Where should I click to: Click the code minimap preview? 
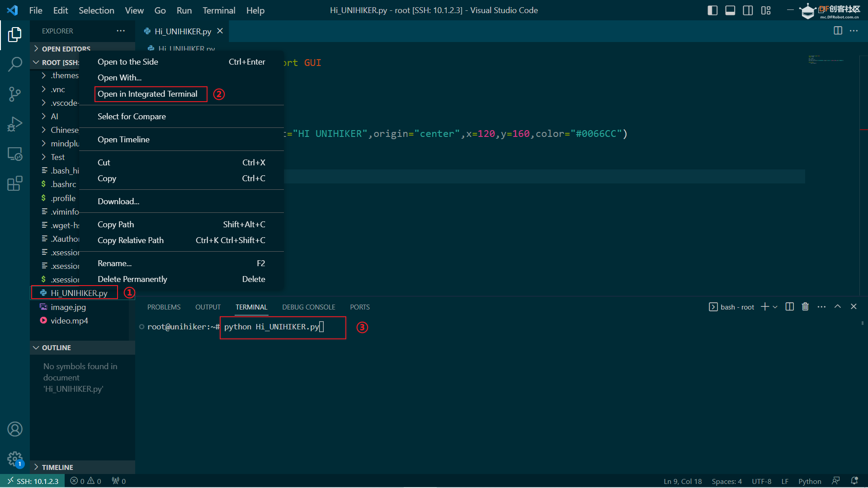click(826, 60)
